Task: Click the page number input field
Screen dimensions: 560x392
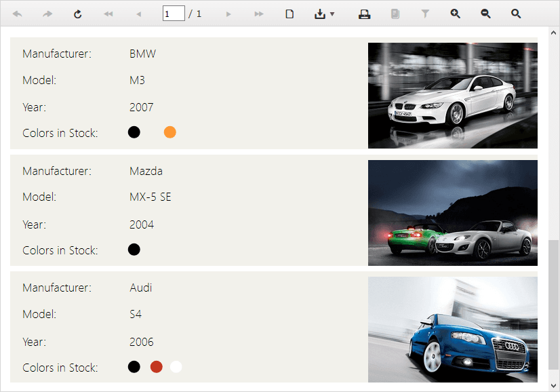Action: click(x=174, y=14)
